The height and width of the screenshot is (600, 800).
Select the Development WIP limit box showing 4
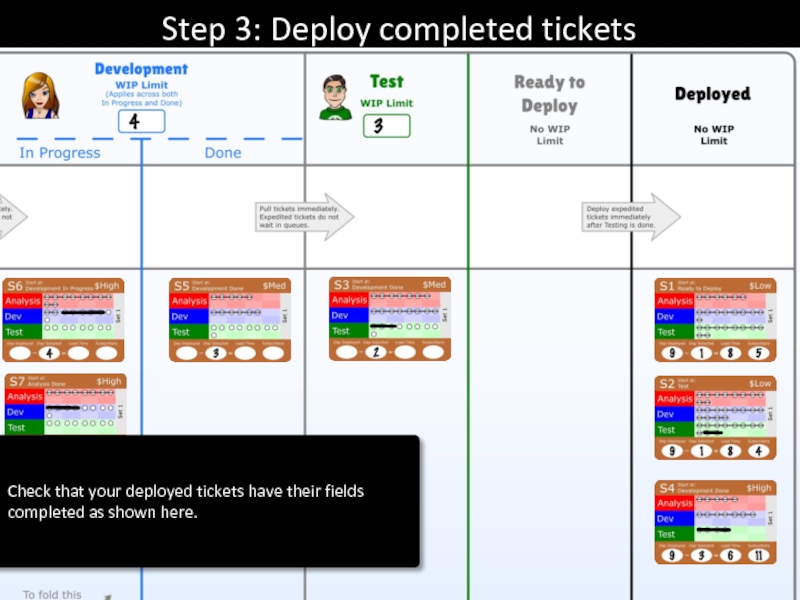(x=141, y=121)
